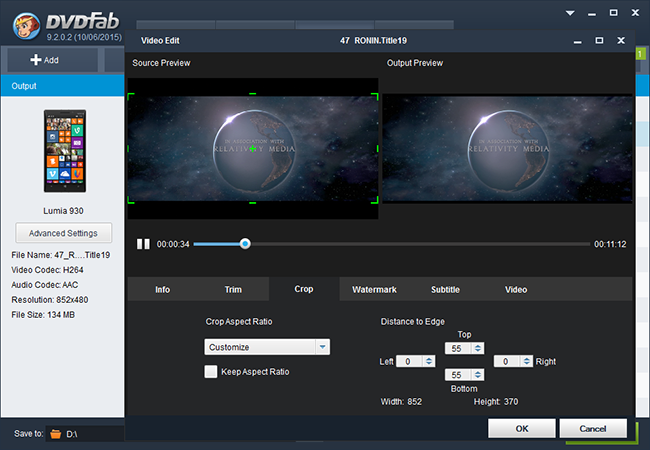Click the Add button in DVDFab

(x=53, y=60)
